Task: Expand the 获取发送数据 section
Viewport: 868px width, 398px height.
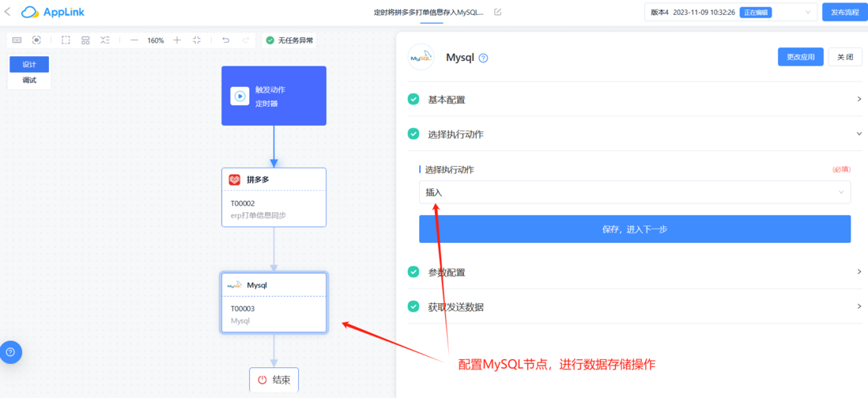Action: click(635, 306)
